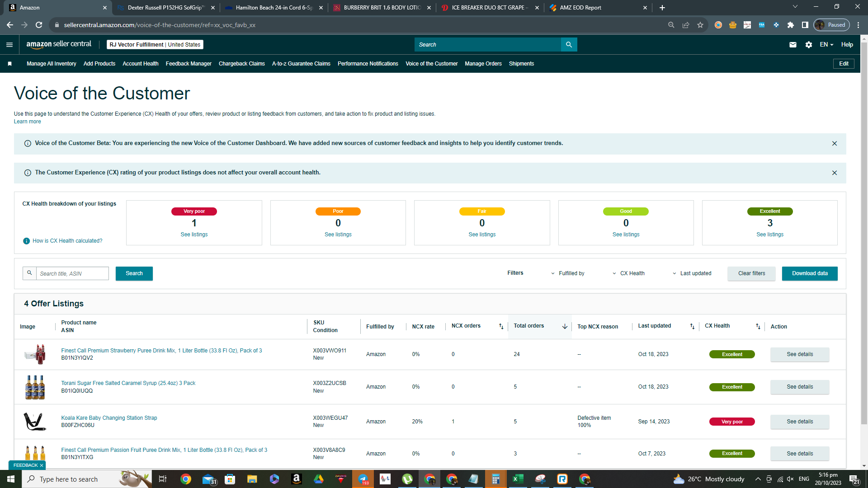Switch to the Hamilton Beach browser tab
Screen dimensions: 868x488
(274, 8)
